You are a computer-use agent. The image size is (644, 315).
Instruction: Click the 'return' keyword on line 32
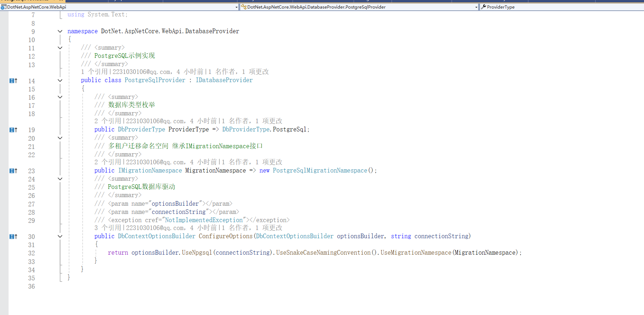click(x=118, y=253)
